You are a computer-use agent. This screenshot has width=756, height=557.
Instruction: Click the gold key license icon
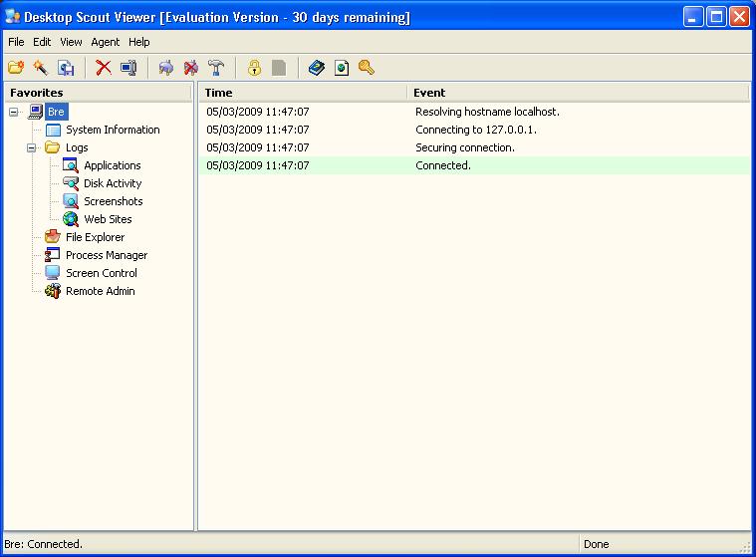coord(367,68)
